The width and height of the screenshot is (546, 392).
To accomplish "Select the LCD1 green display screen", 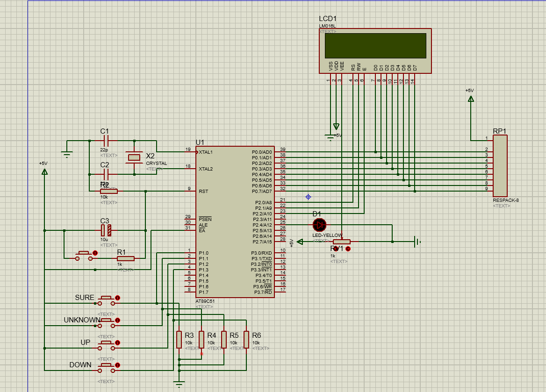I will pos(375,46).
